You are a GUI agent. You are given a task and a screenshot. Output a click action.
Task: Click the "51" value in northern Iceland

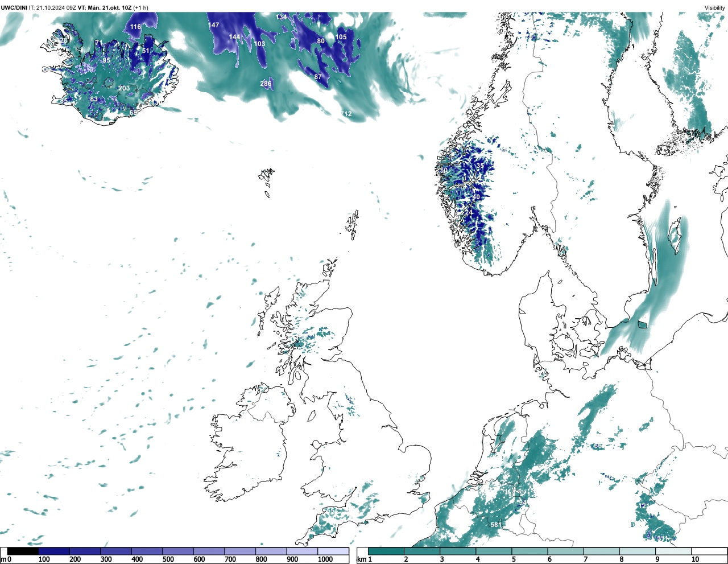146,51
